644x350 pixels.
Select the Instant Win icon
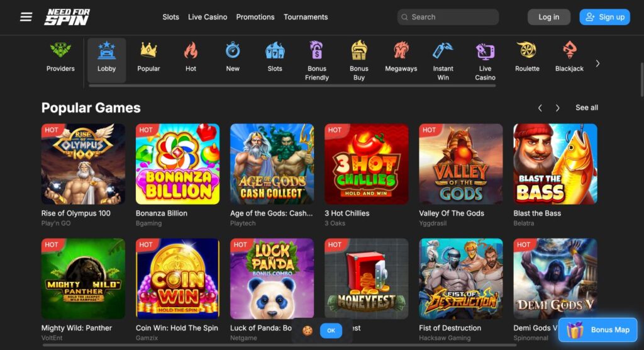(443, 50)
